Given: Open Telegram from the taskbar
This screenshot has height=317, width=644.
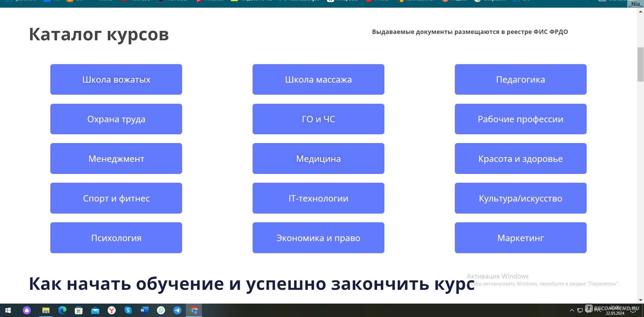Looking at the screenshot, I should tap(177, 310).
